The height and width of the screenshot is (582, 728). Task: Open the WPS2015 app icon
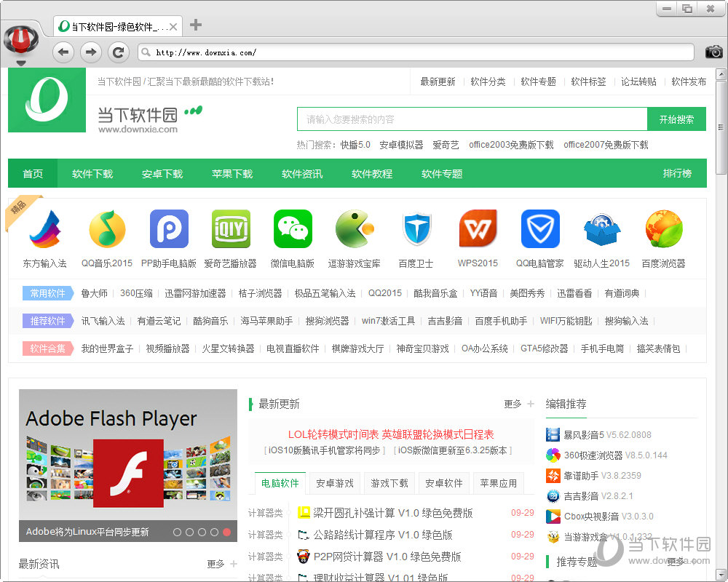click(478, 229)
